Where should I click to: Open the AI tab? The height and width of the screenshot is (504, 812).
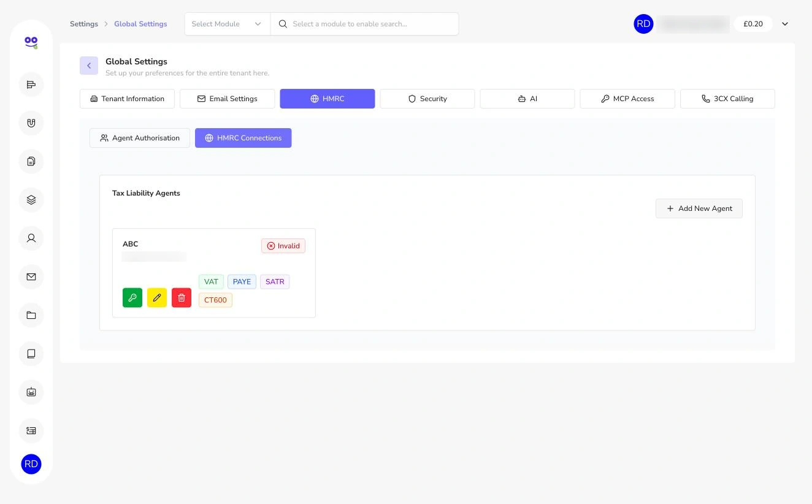pos(527,99)
